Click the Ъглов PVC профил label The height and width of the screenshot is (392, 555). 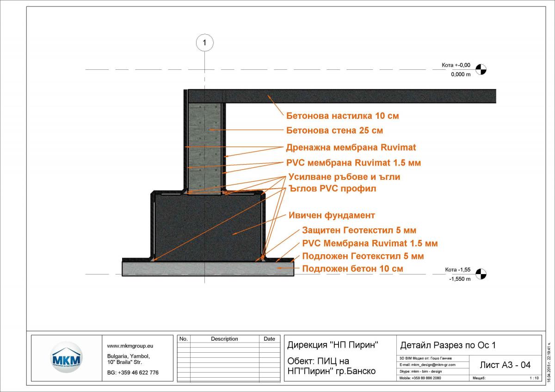[x=332, y=189]
